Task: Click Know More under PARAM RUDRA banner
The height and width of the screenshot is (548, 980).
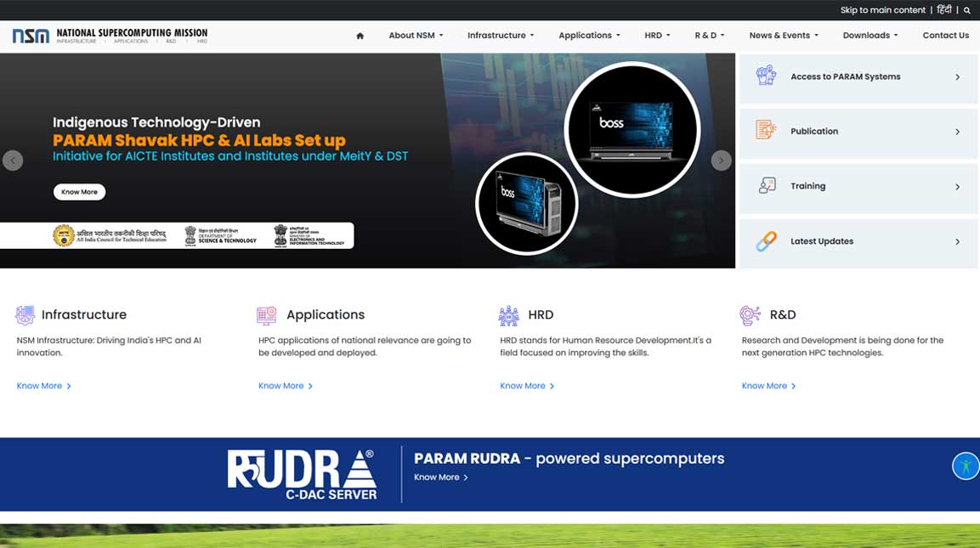Action: pyautogui.click(x=436, y=477)
